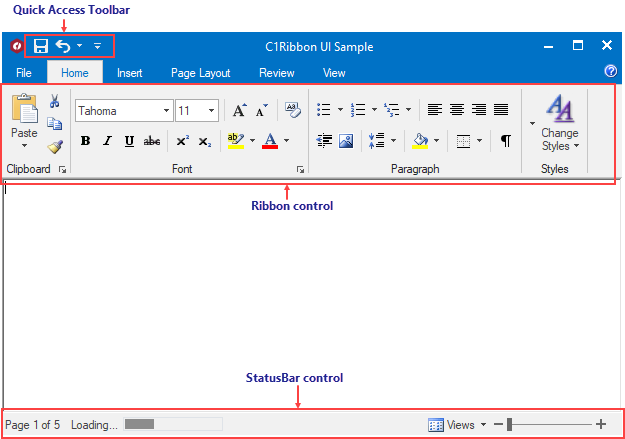Toggle Subscript formatting
This screenshot has width=625, height=439.
205,142
